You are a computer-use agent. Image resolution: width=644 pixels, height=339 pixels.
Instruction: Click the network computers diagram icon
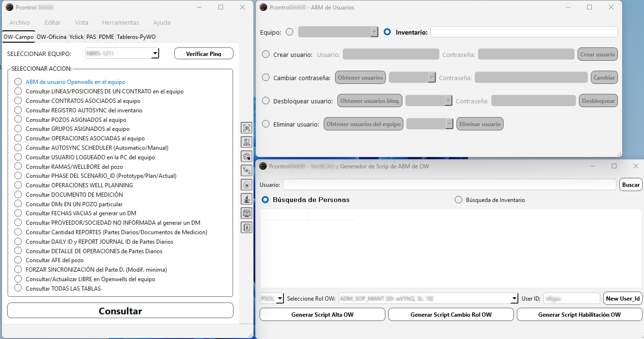pos(246,142)
